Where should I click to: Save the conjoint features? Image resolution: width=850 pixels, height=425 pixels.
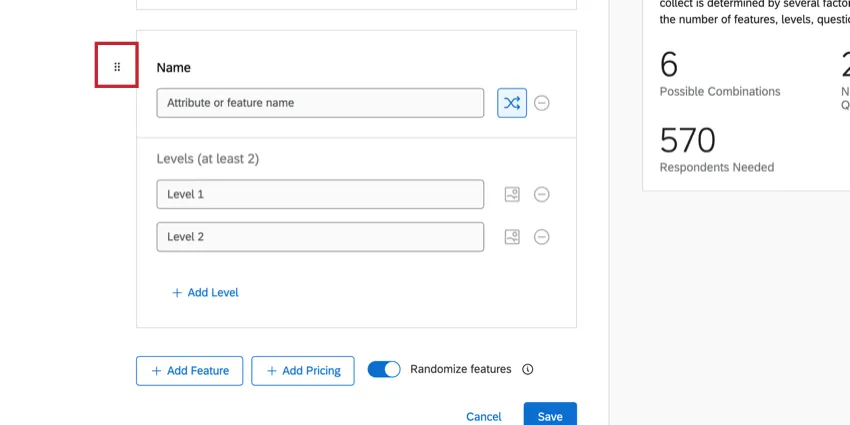click(x=550, y=416)
